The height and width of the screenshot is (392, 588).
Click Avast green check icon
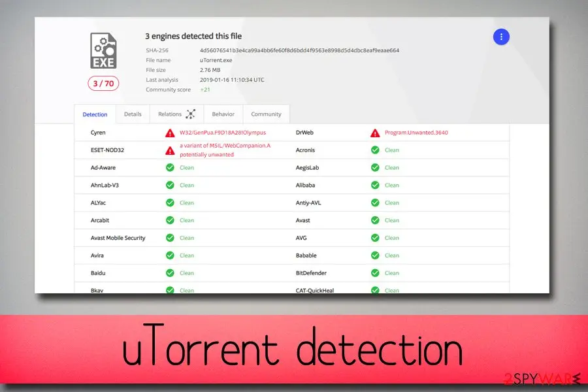(x=375, y=220)
